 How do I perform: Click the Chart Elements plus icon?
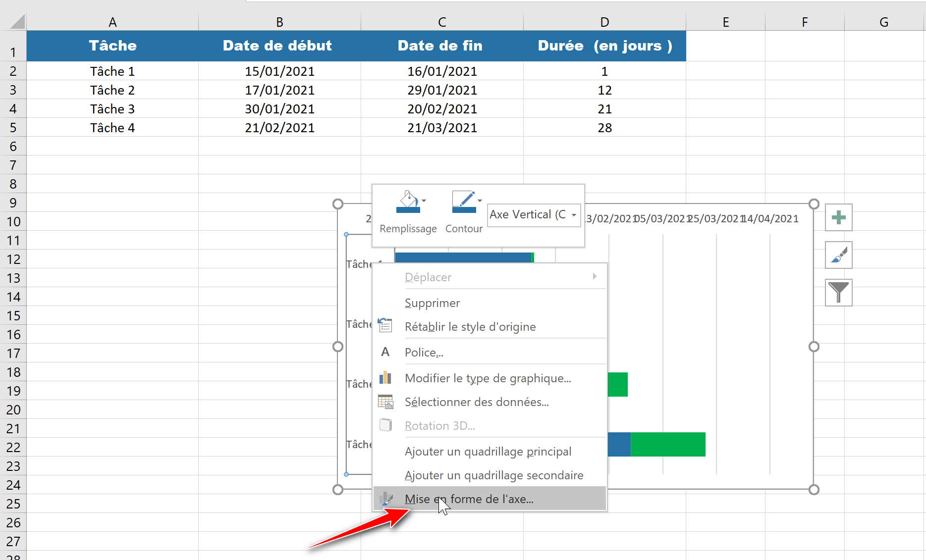point(838,217)
